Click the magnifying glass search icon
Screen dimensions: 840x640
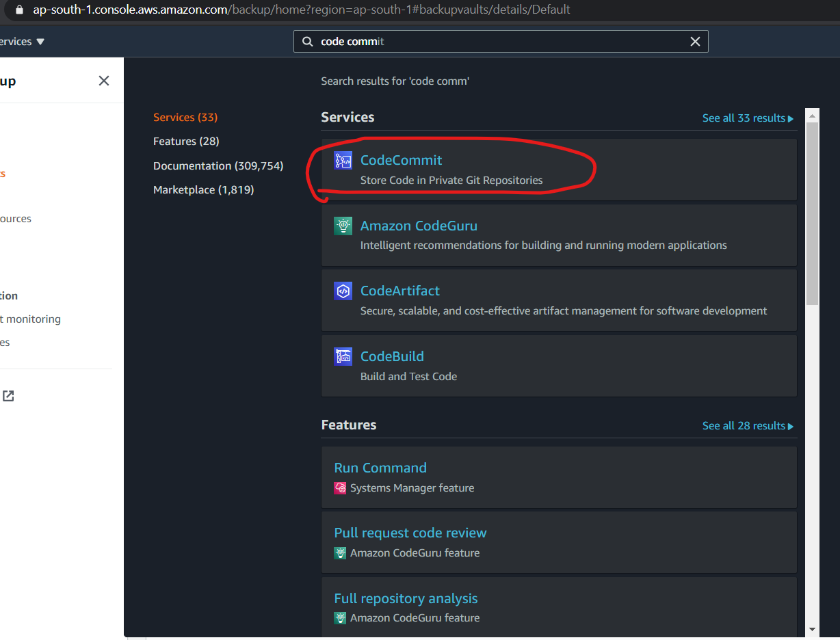(x=308, y=42)
